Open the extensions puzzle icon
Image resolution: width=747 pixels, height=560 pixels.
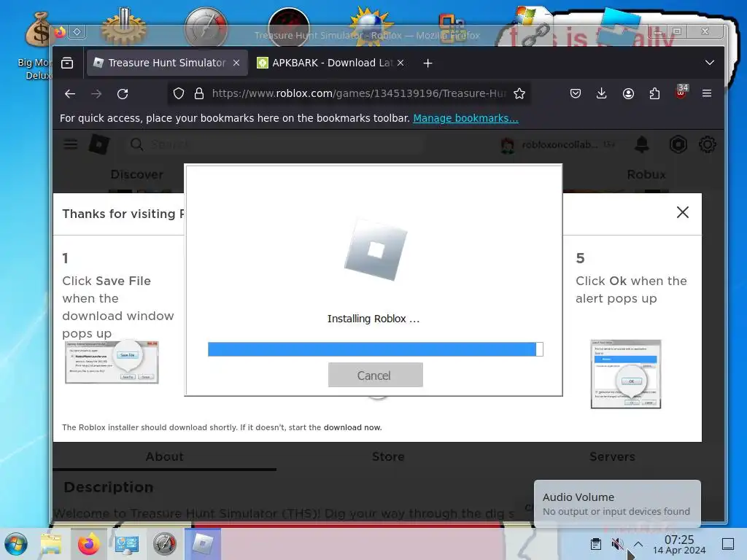654,94
